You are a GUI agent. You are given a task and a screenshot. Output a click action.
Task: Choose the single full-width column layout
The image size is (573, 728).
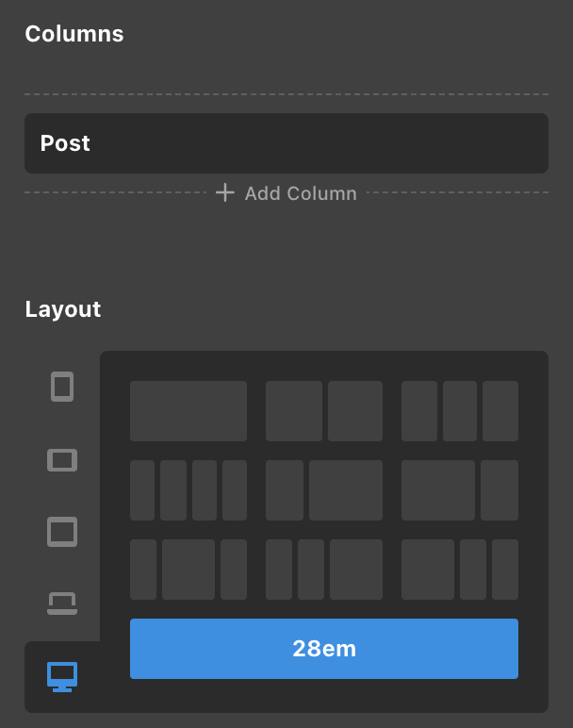[188, 411]
